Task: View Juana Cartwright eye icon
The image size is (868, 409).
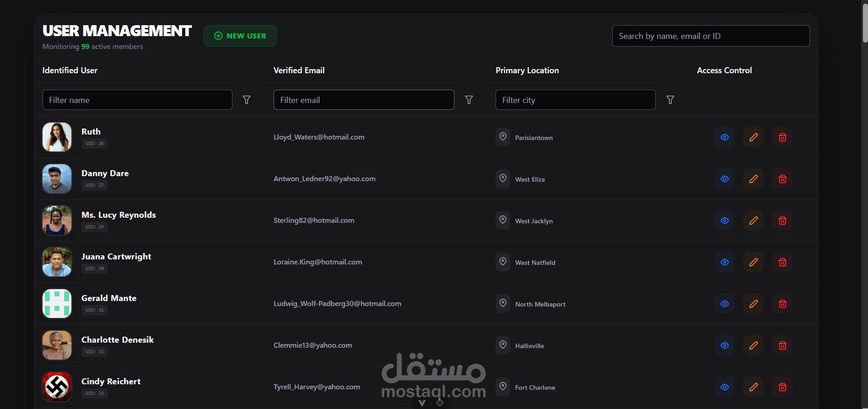Action: pyautogui.click(x=725, y=262)
